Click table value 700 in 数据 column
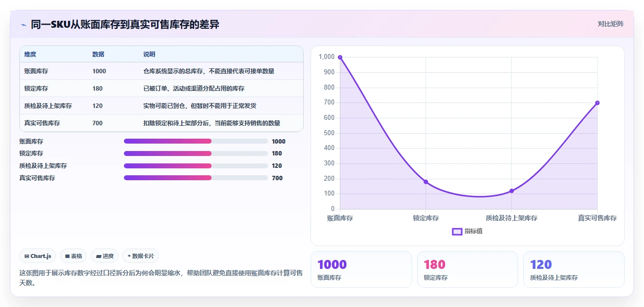644x307 pixels. pyautogui.click(x=98, y=123)
